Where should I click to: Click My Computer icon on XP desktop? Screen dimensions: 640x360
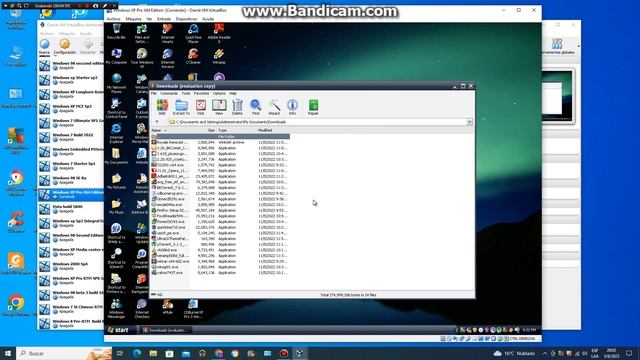coord(116,56)
